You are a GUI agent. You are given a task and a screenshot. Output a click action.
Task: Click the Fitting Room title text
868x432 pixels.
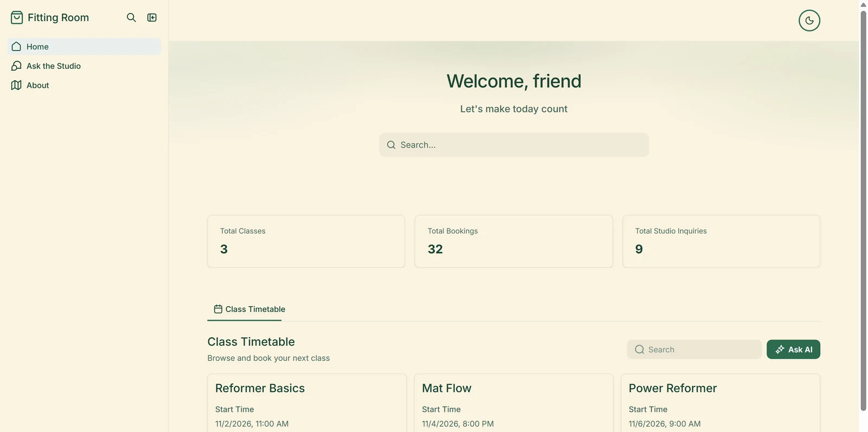click(58, 17)
